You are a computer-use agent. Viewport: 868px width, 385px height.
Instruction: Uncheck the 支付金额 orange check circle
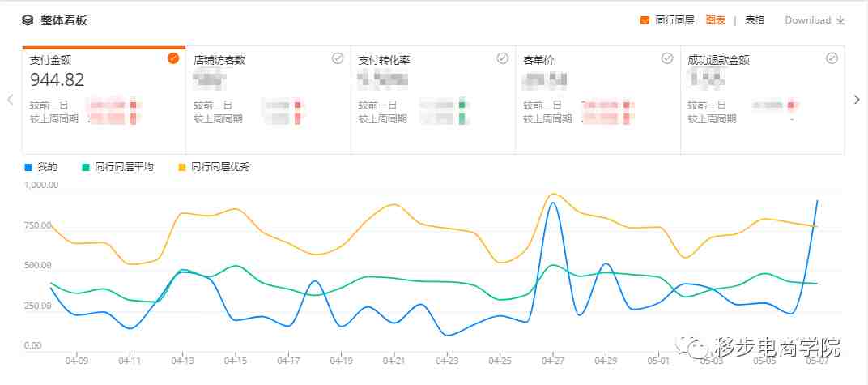[x=173, y=58]
